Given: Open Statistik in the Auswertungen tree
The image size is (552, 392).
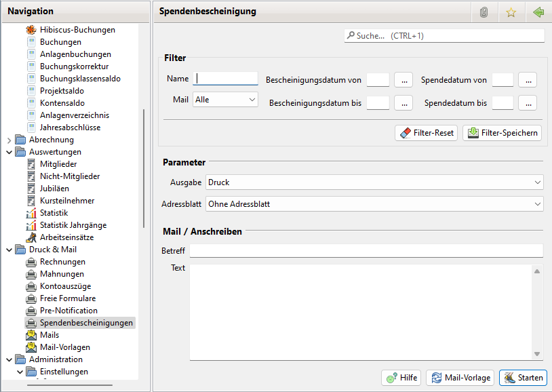Looking at the screenshot, I should click(54, 213).
